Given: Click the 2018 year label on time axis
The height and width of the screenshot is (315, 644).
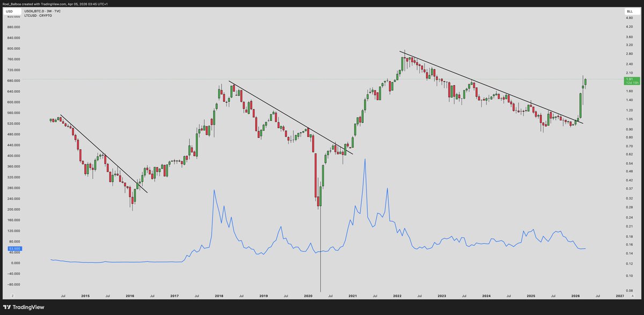Looking at the screenshot, I should click(219, 296).
